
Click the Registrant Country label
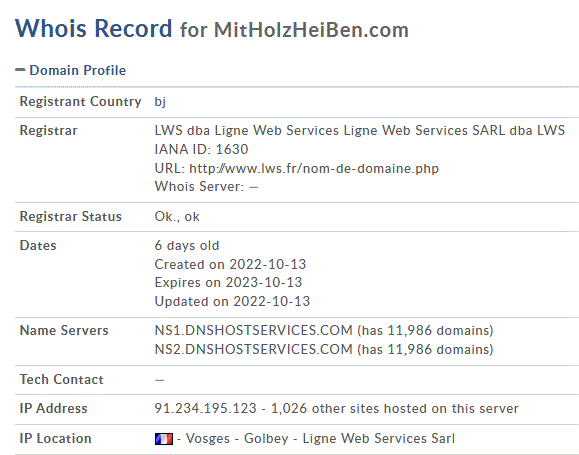[x=80, y=102]
